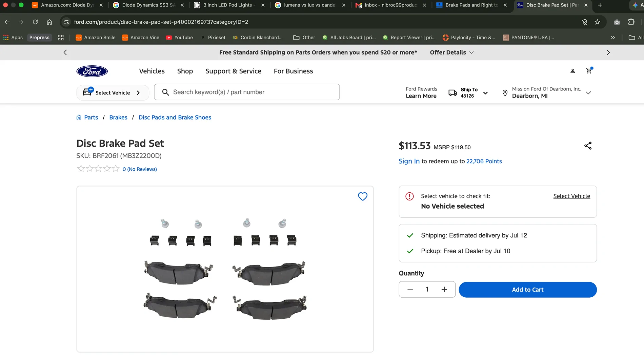Click the share icon beside price
This screenshot has height=361, width=644.
(588, 146)
